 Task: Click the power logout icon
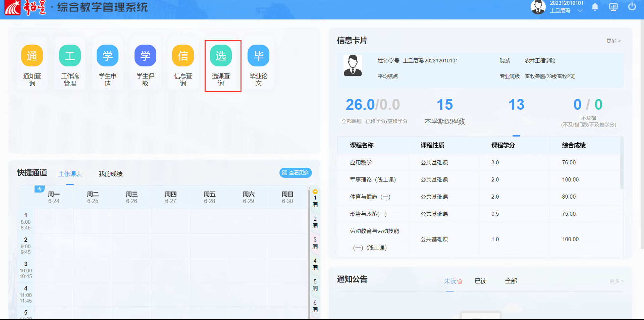(x=632, y=7)
